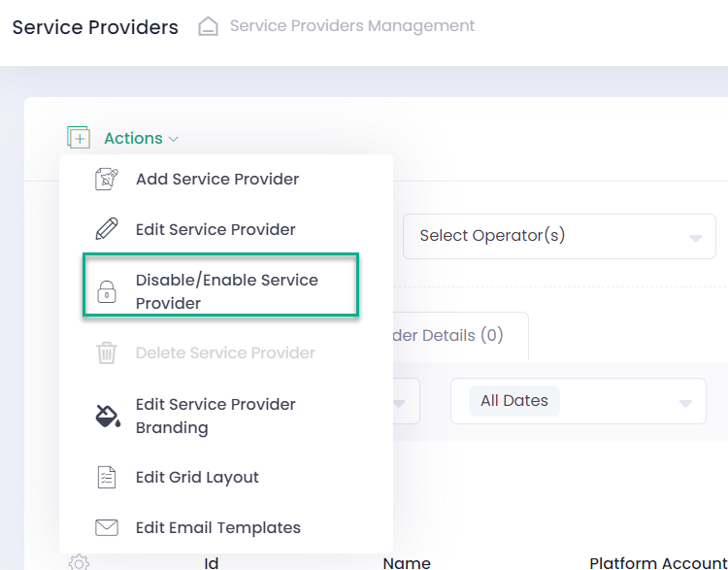This screenshot has height=570, width=728.
Task: Open the Service Providers Management breadcrumb link
Action: tap(351, 26)
